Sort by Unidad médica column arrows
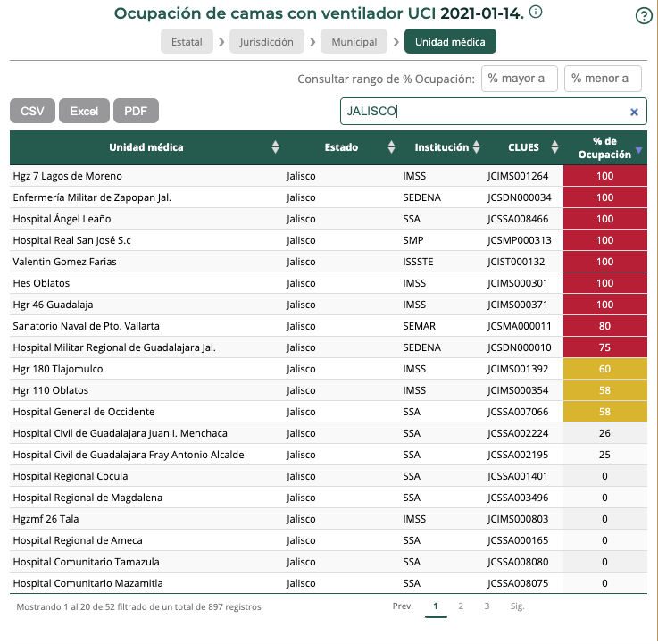658x644 pixels. (x=275, y=147)
